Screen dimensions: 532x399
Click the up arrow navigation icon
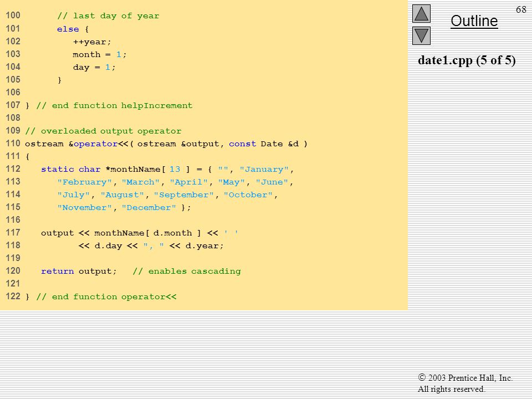(x=421, y=13)
